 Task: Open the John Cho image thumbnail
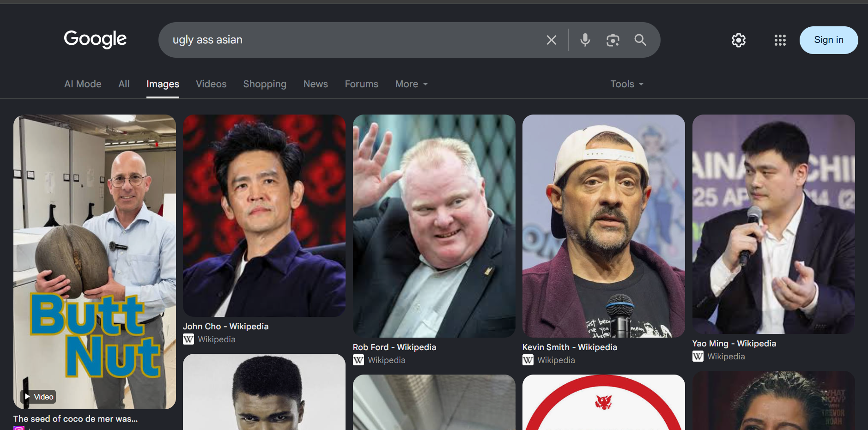(x=264, y=216)
